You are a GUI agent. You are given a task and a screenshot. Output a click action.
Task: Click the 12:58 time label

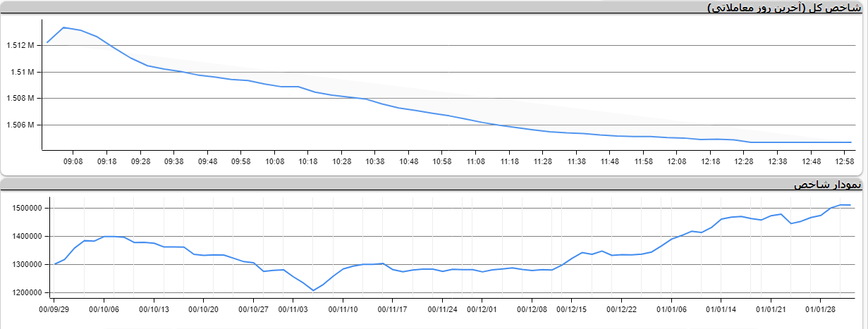(x=843, y=161)
